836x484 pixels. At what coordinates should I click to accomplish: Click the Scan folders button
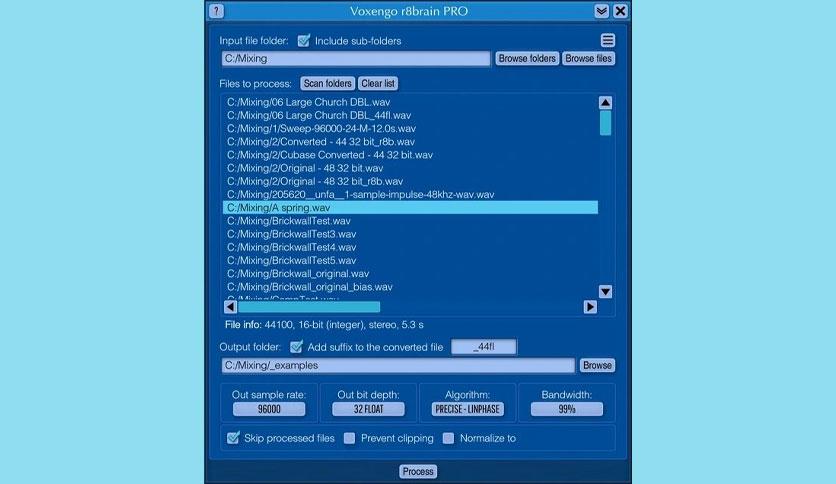[x=327, y=83]
